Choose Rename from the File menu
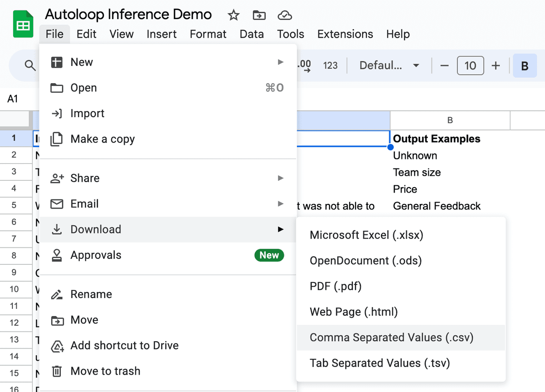 [x=168, y=294]
